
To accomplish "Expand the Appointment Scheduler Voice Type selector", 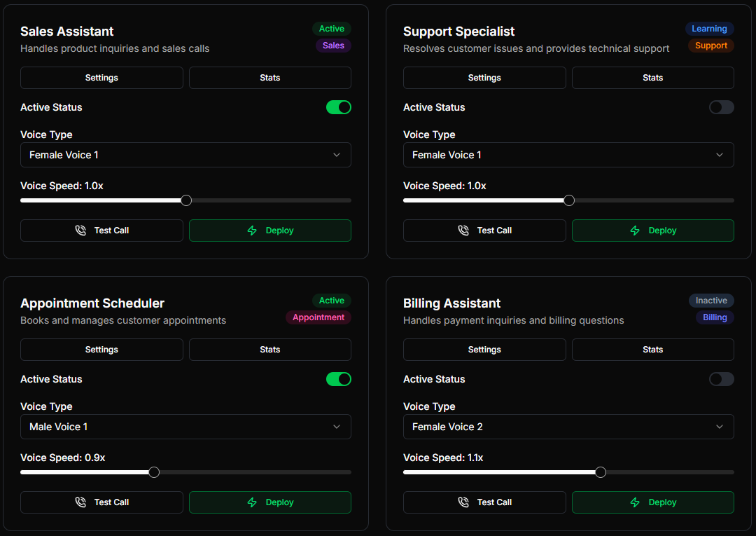I will point(185,427).
